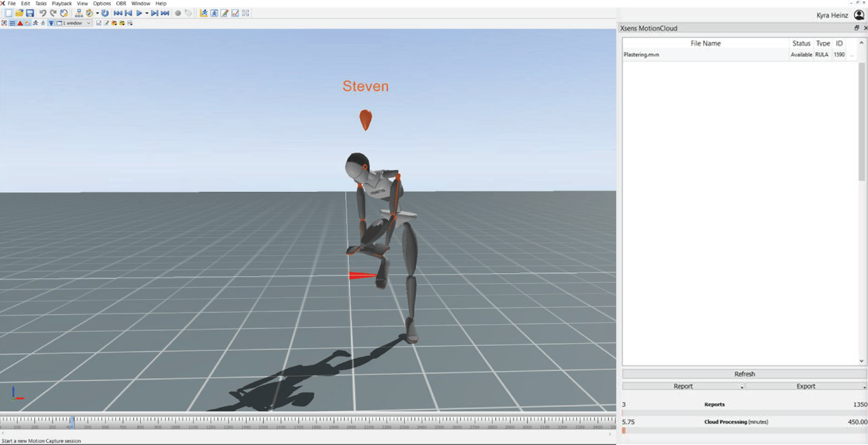Open the graph chart icon in toolbar
The width and height of the screenshot is (868, 445).
point(235,13)
